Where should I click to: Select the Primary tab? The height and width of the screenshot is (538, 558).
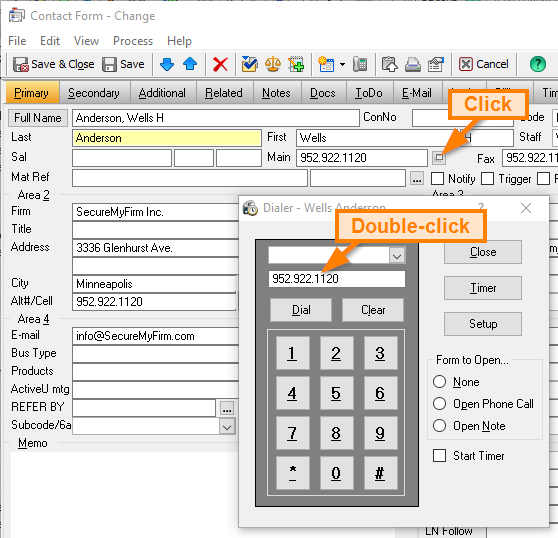[x=32, y=93]
